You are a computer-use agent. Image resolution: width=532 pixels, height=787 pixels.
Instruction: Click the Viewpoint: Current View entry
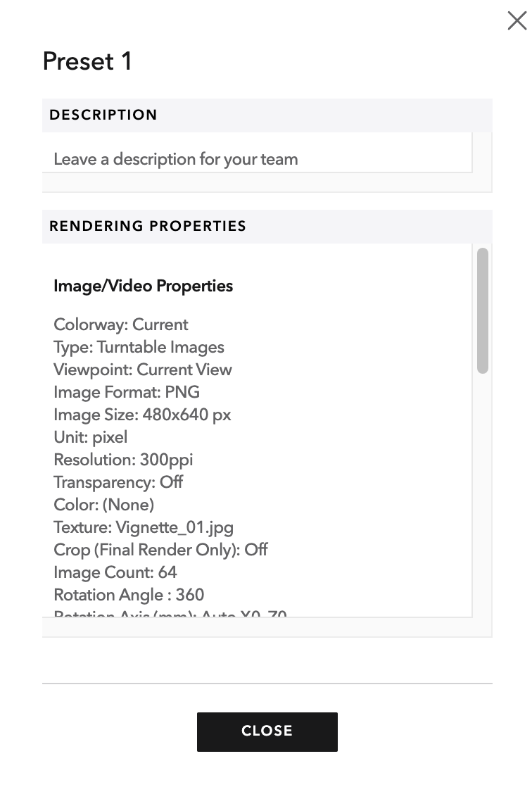[143, 370]
